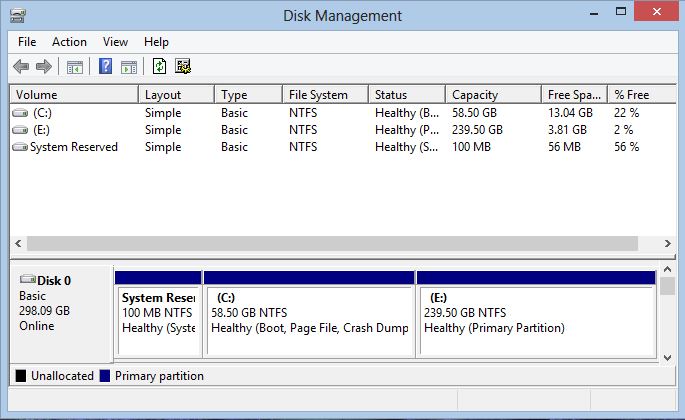Click the Healthy (S... status cell
Screen dimensions: 685x420
406,147
